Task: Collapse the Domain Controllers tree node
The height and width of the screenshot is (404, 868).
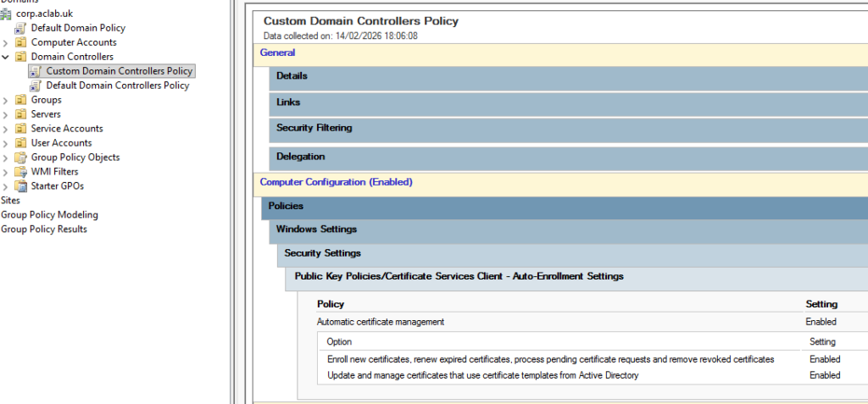Action: click(6, 57)
